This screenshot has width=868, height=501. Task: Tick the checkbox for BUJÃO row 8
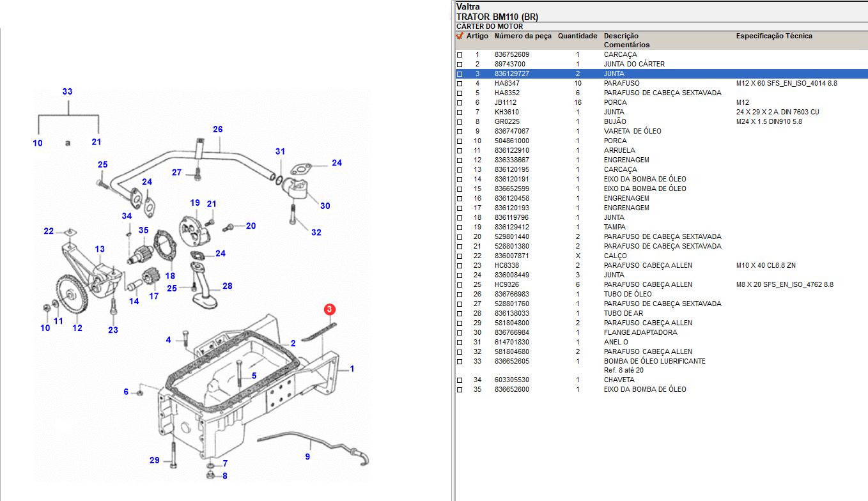459,122
